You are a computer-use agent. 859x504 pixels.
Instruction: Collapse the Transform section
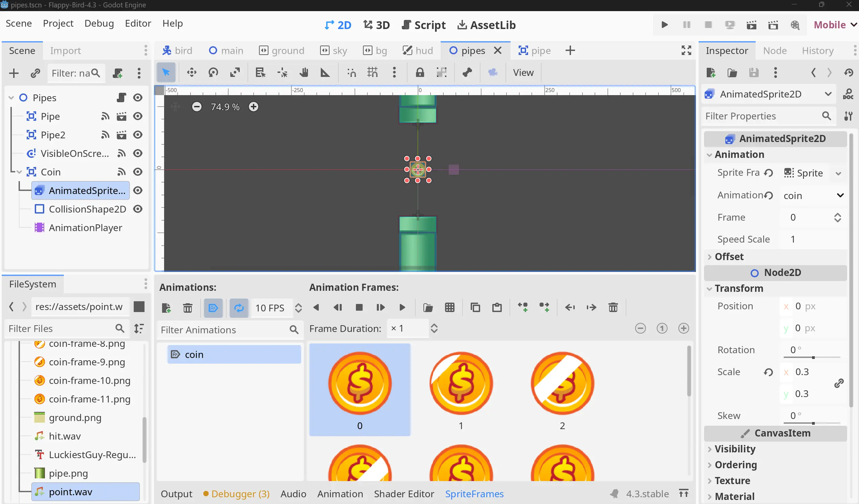click(709, 289)
